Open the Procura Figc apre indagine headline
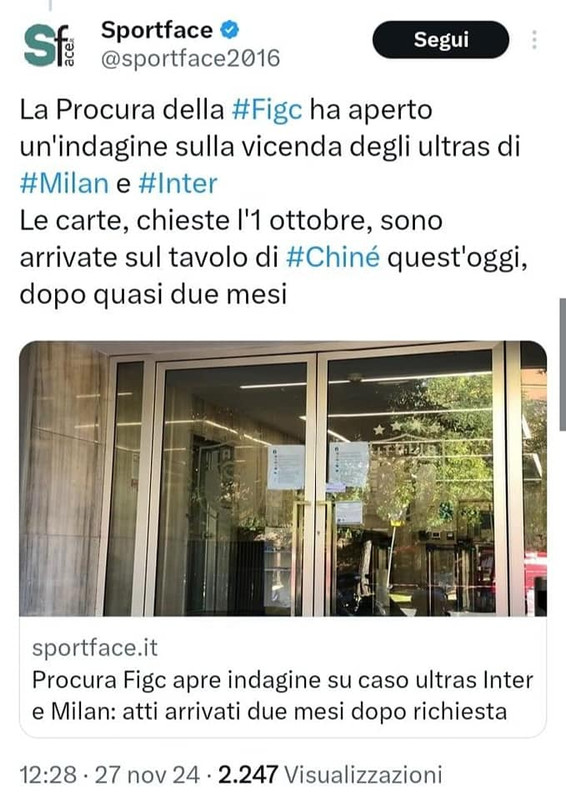Image resolution: width=566 pixels, height=800 pixels. [x=283, y=695]
